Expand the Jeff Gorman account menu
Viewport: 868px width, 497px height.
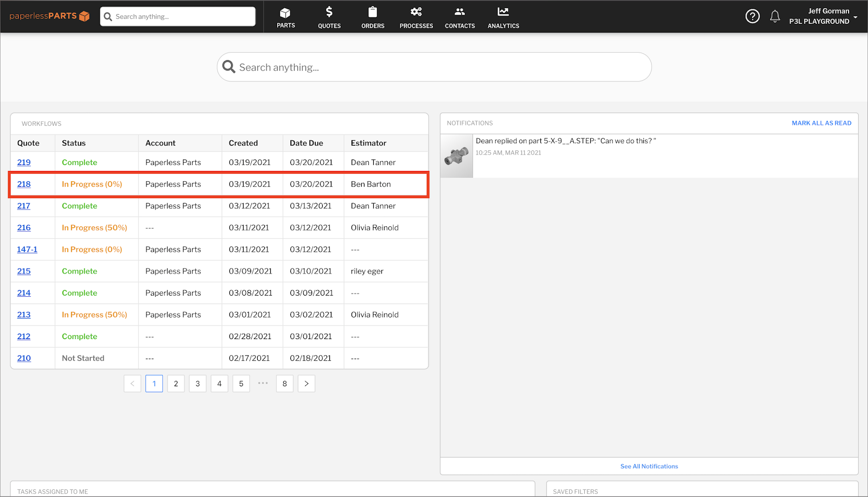tap(824, 16)
